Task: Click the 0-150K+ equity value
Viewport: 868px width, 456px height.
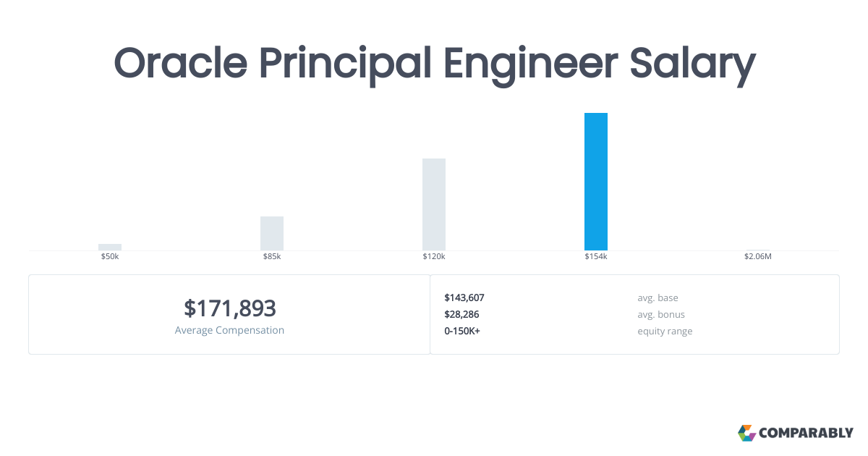Action: (462, 331)
